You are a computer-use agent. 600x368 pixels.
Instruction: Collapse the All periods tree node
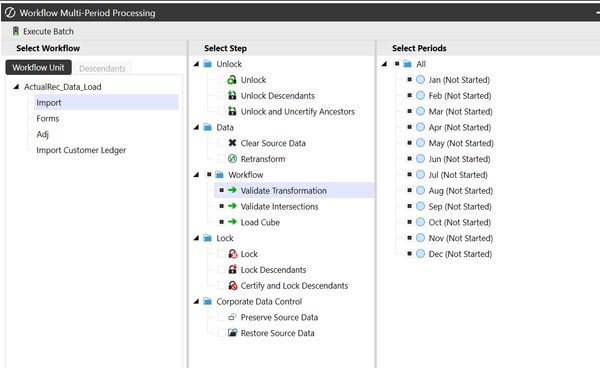(384, 64)
